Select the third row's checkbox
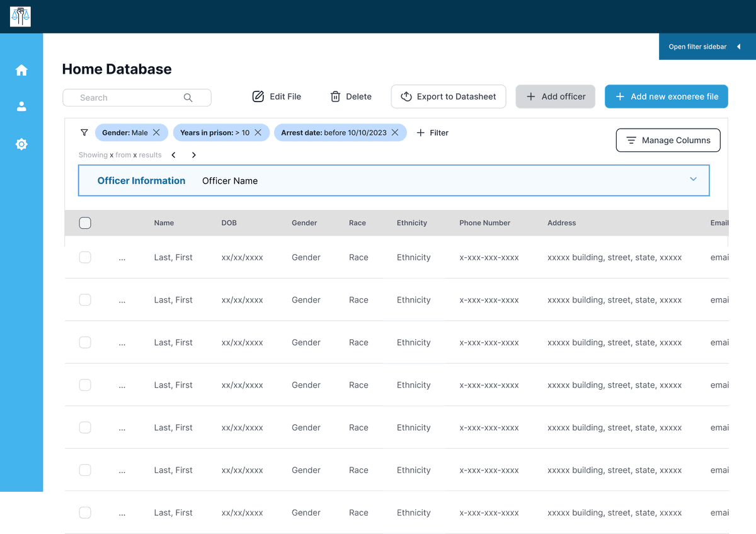This screenshot has height=534, width=756. [85, 342]
